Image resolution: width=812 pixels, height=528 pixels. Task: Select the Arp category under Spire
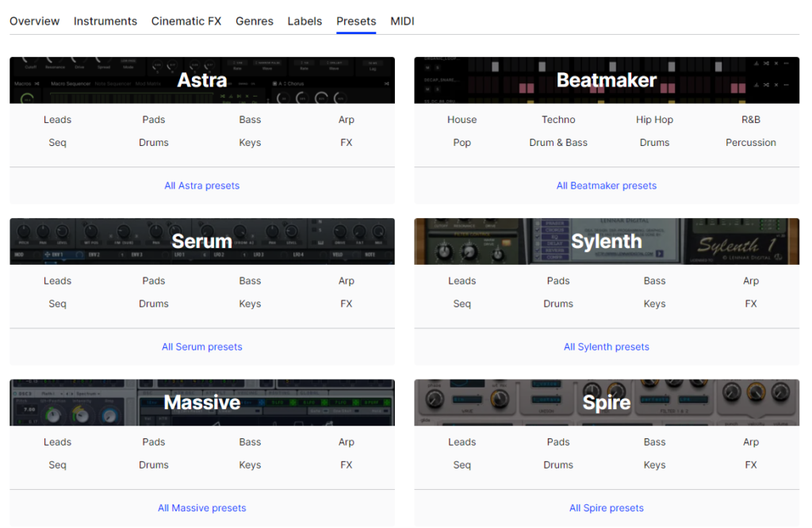pos(751,442)
